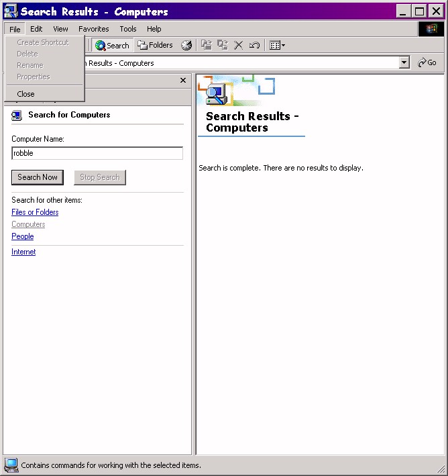Choose Close in the File menu
448x476 pixels.
pyautogui.click(x=26, y=94)
